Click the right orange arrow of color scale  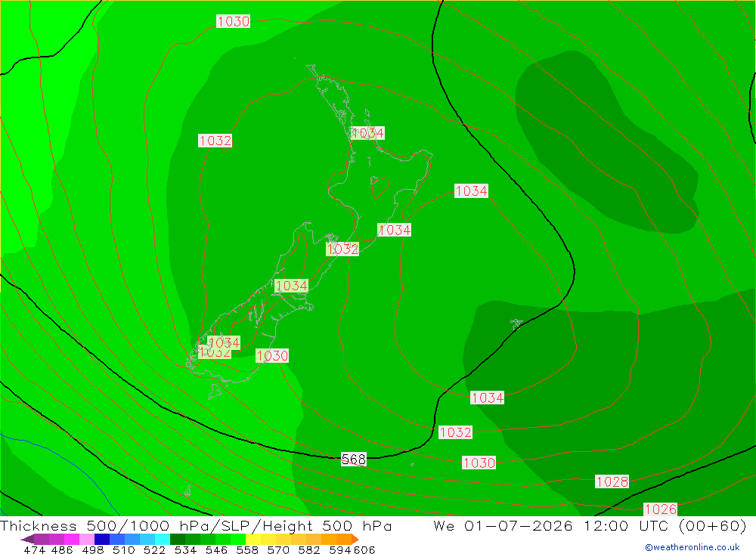pos(355,539)
